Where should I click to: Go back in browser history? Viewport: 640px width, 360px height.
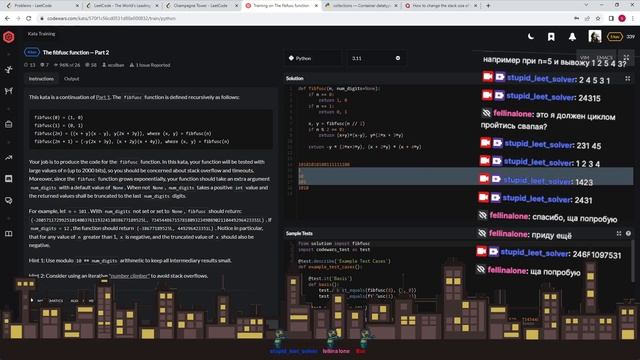[7, 18]
